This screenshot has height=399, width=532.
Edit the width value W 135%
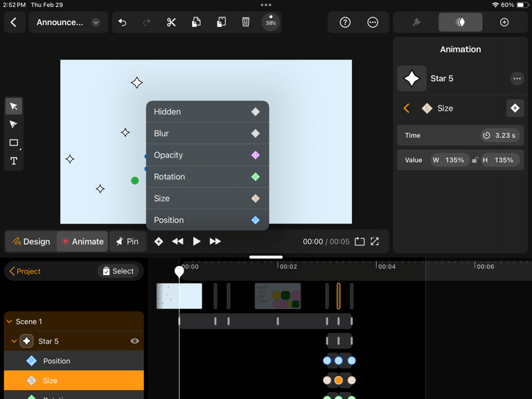450,160
